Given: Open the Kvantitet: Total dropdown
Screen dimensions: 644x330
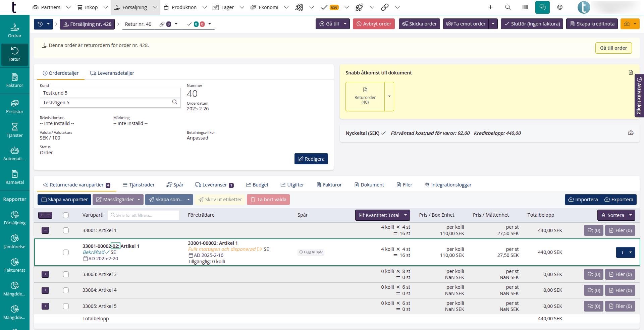Looking at the screenshot, I should pos(382,215).
